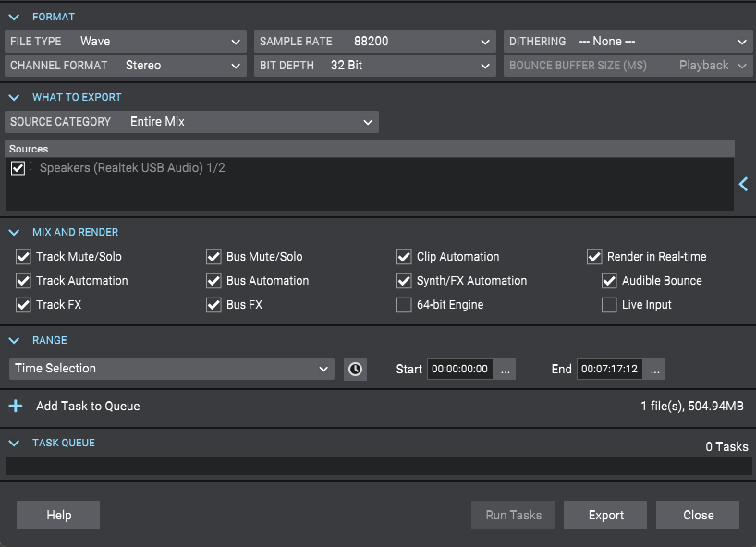The height and width of the screenshot is (547, 756).
Task: Open the Time Selection range dropdown
Action: (x=171, y=369)
